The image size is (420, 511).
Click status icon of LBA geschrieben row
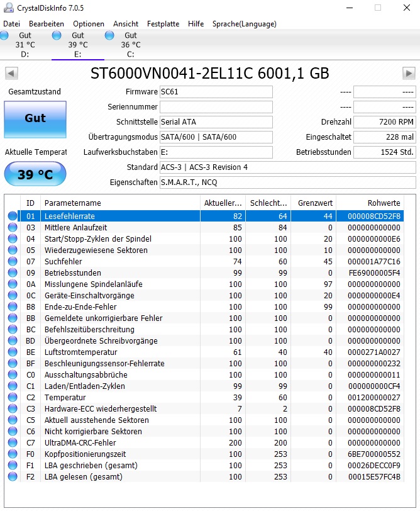pos(13,466)
